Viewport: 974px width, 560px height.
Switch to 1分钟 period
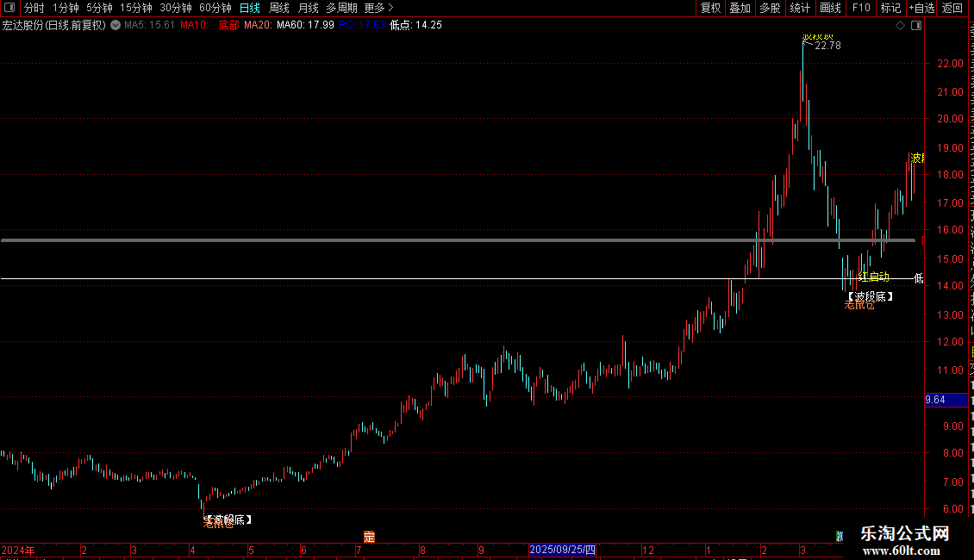click(66, 8)
